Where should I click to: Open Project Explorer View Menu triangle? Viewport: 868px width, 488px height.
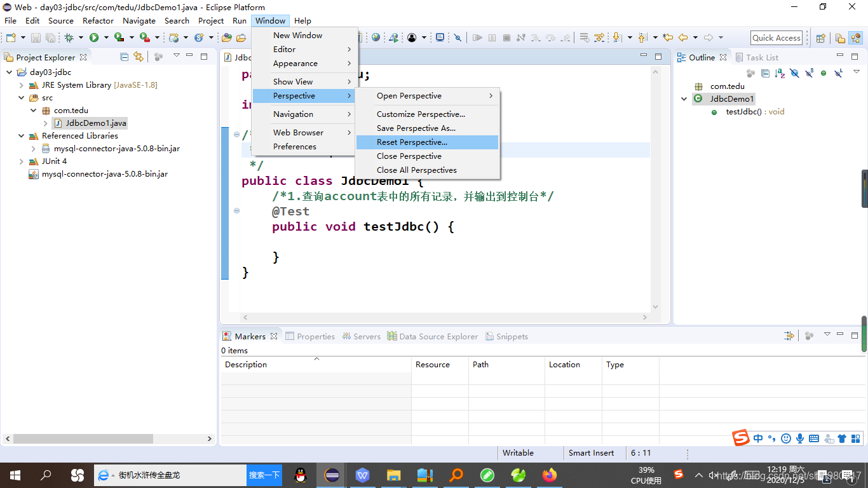pos(177,55)
